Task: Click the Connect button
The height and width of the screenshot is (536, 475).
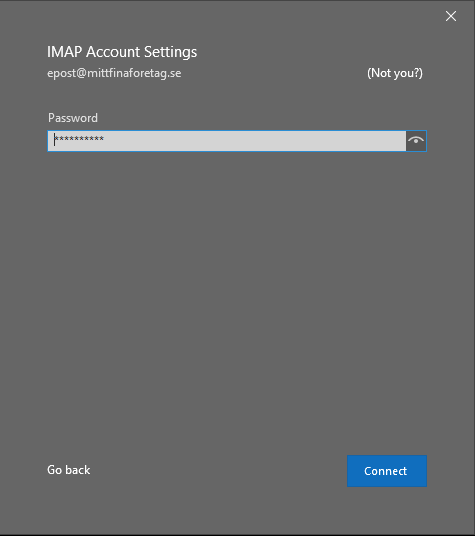Action: 387,471
